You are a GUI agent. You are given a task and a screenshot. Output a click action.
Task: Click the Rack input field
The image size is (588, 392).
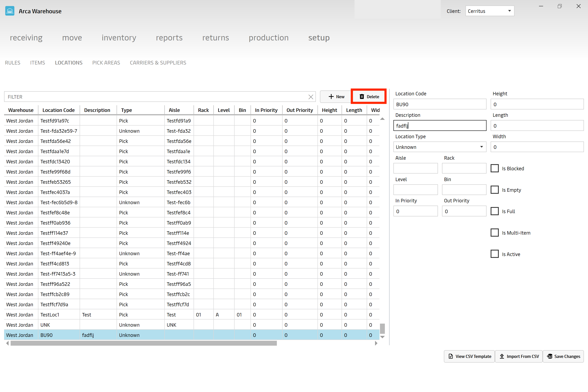(464, 168)
